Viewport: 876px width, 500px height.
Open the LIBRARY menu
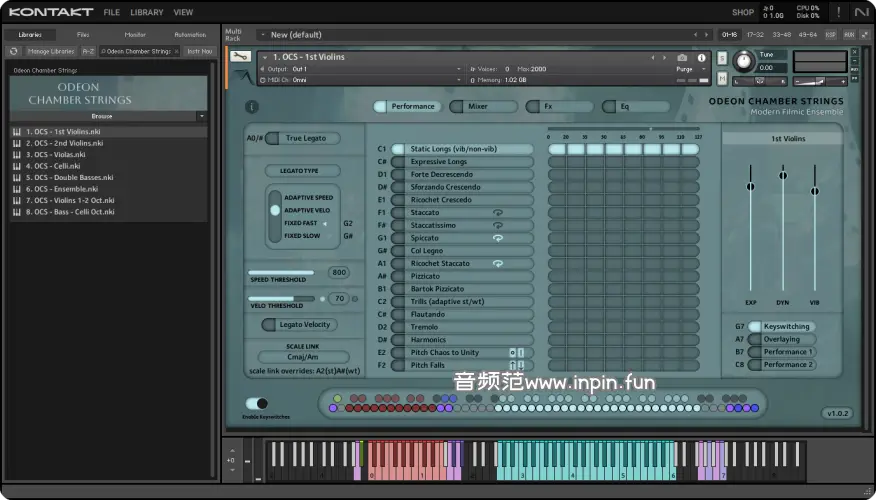pos(146,12)
